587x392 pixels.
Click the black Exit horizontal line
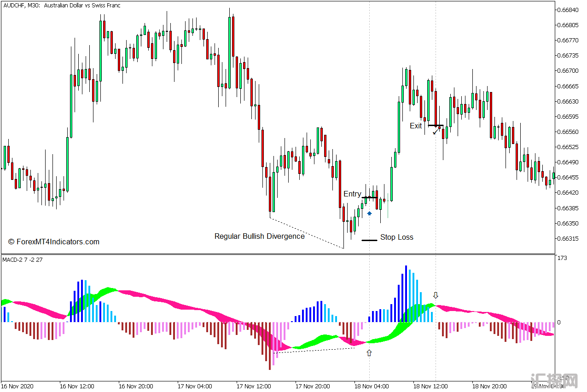point(436,125)
